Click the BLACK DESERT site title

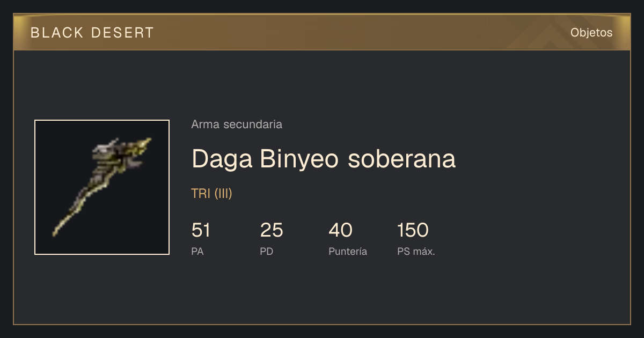tap(92, 33)
